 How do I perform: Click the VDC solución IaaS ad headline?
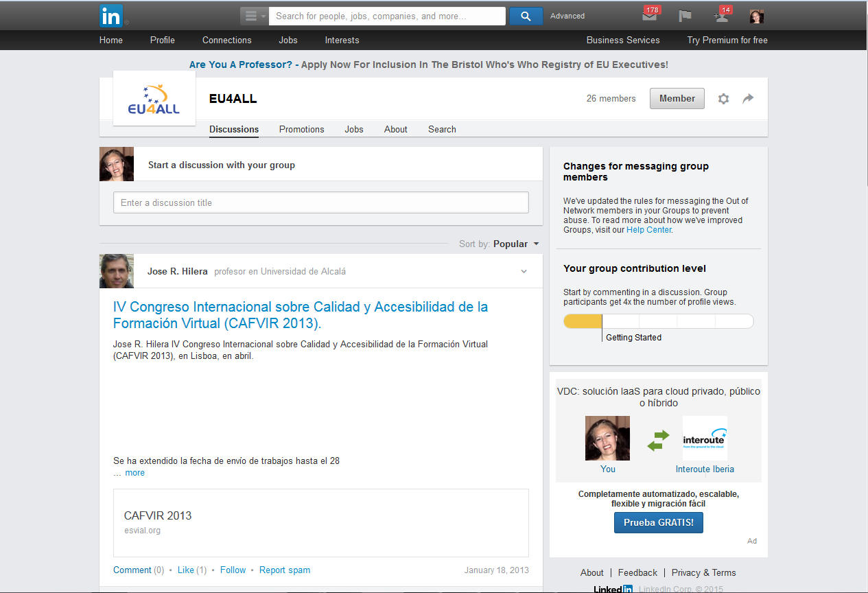point(659,397)
